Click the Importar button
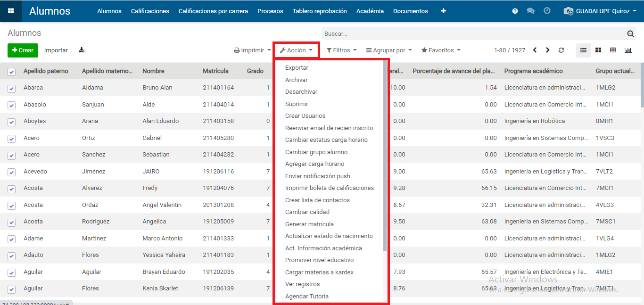Screen dimensions: 644x305 click(x=56, y=50)
